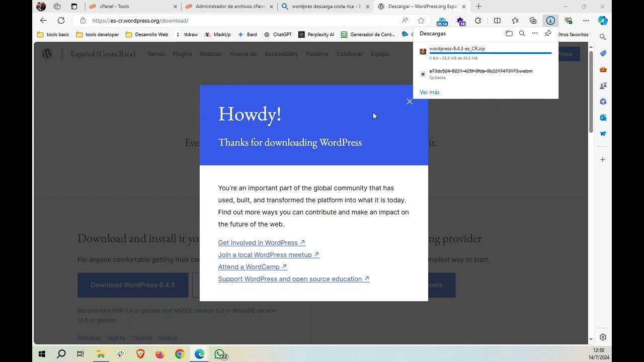Open sidebar Search icon
This screenshot has height=362, width=644.
click(x=603, y=37)
